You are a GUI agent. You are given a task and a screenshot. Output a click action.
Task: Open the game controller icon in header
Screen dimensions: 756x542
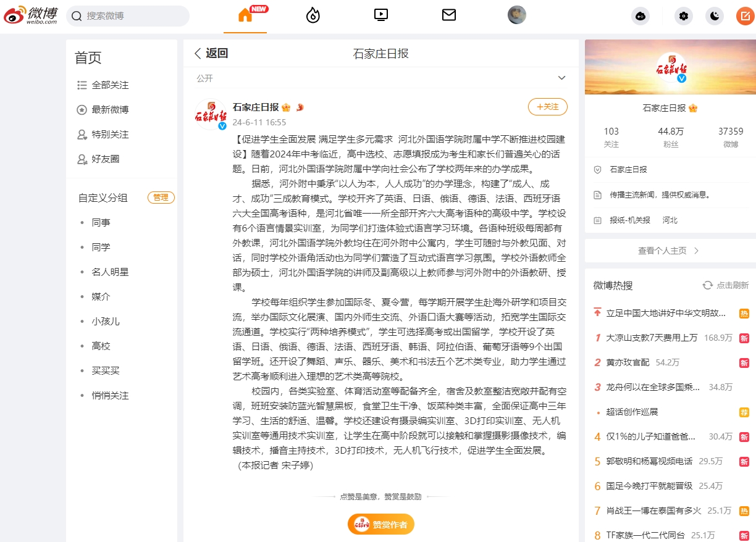(x=640, y=16)
